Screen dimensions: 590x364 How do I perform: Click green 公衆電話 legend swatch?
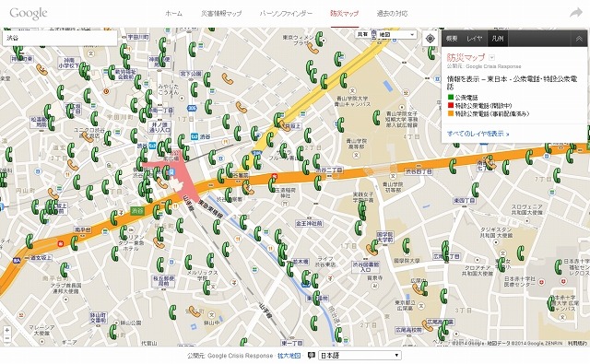pos(451,98)
